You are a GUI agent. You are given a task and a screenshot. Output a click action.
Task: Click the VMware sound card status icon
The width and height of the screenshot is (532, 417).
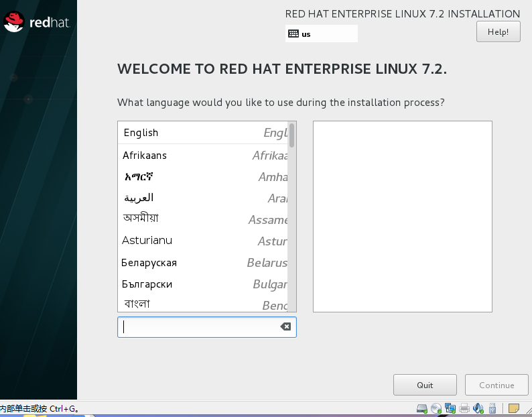pos(478,408)
